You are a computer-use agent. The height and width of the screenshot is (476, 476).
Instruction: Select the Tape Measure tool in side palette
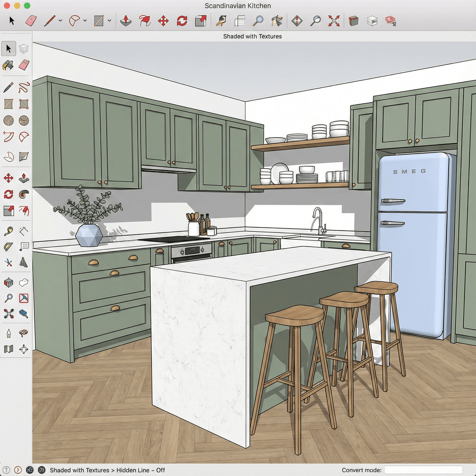click(8, 231)
